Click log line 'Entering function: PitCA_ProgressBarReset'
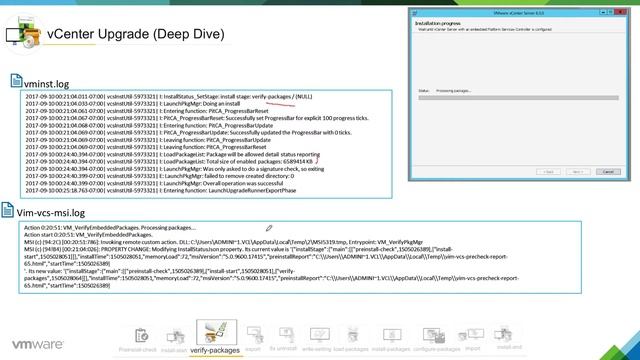This screenshot has height=360, width=640. (147, 111)
